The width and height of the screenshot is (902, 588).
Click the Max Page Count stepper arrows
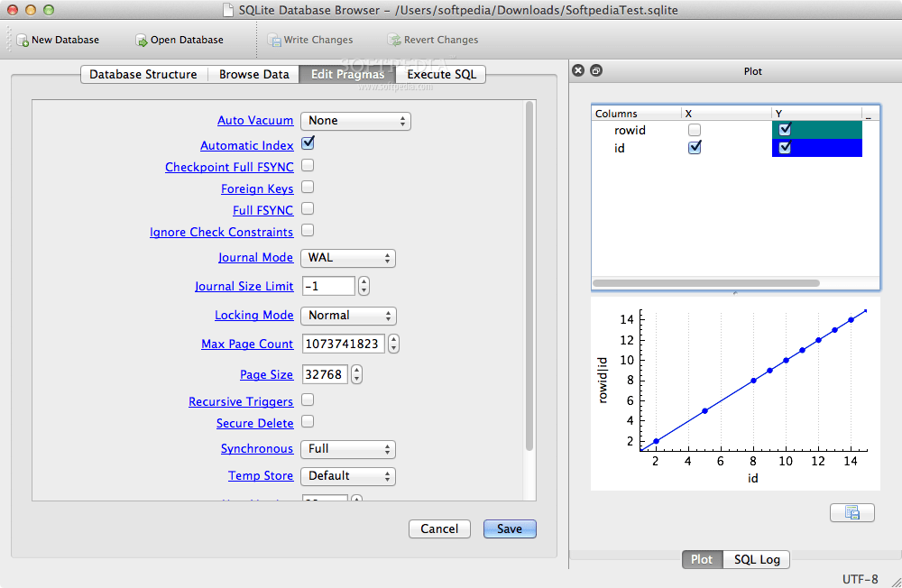click(393, 345)
